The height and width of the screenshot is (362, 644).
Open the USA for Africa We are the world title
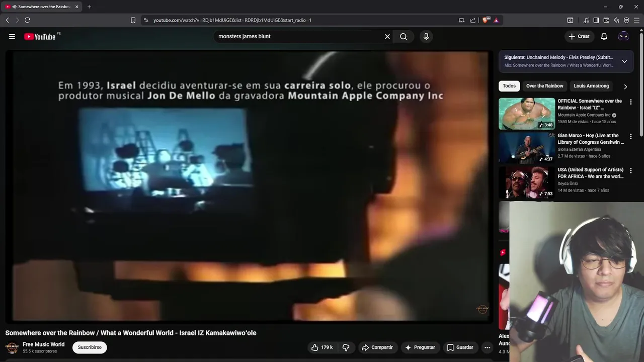pos(591,173)
